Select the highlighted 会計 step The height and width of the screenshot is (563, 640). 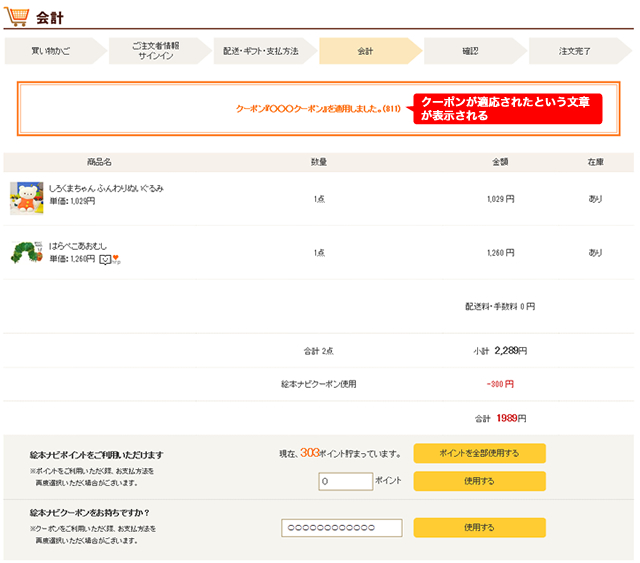point(365,50)
